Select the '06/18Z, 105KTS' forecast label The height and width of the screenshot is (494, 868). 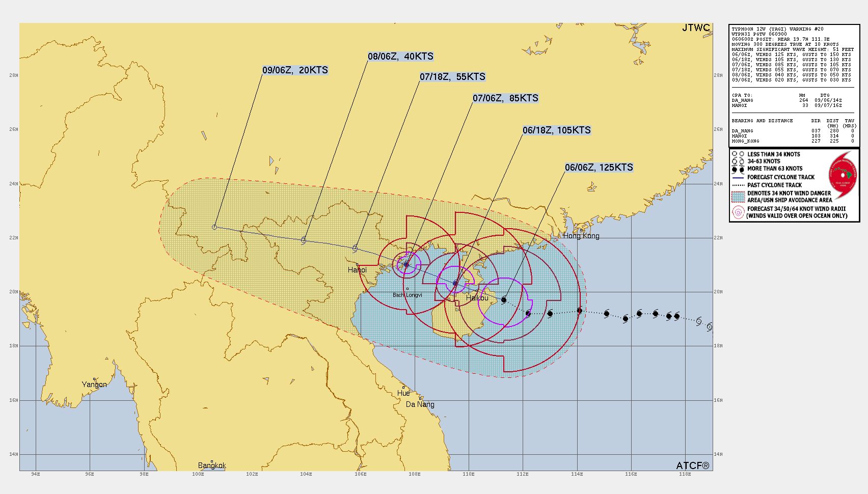(557, 130)
